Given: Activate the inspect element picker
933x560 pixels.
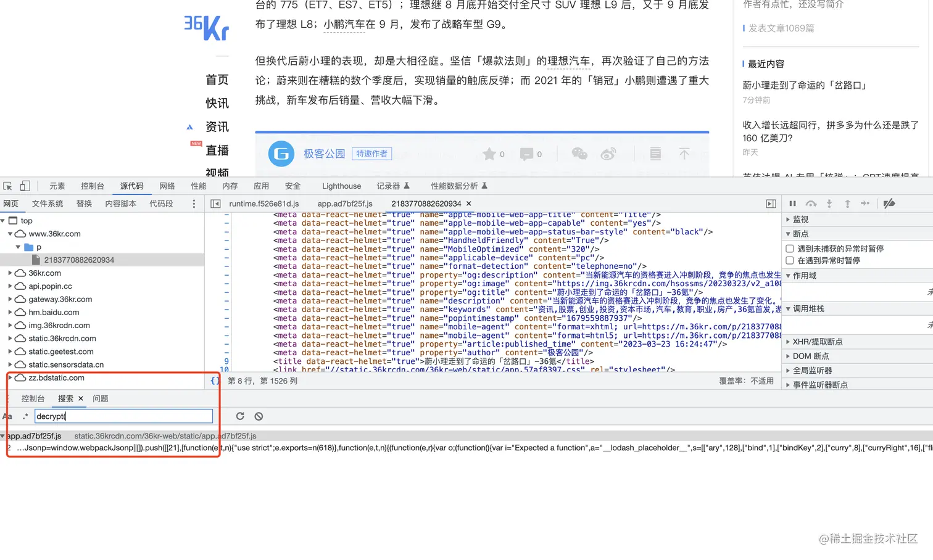Looking at the screenshot, I should tap(7, 186).
